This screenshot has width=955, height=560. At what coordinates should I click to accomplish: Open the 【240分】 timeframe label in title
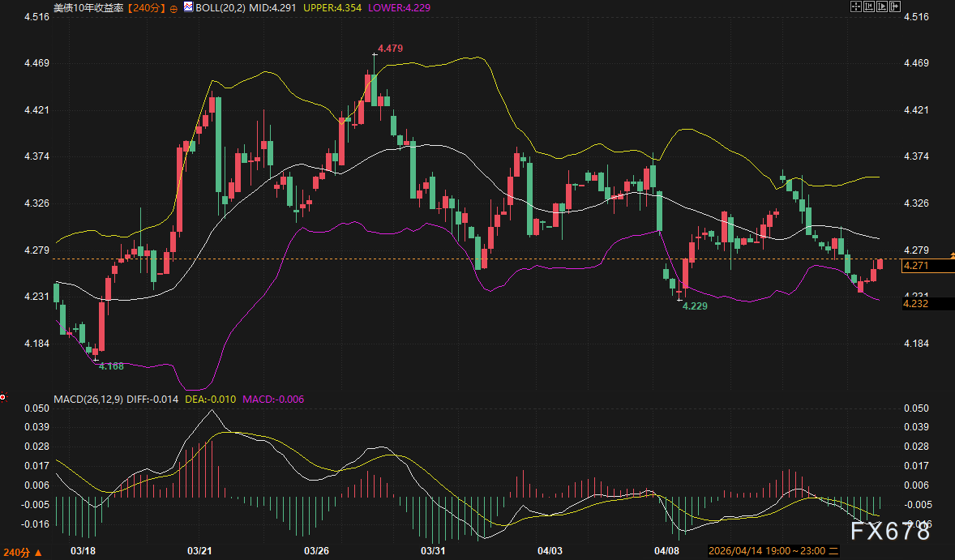point(146,7)
